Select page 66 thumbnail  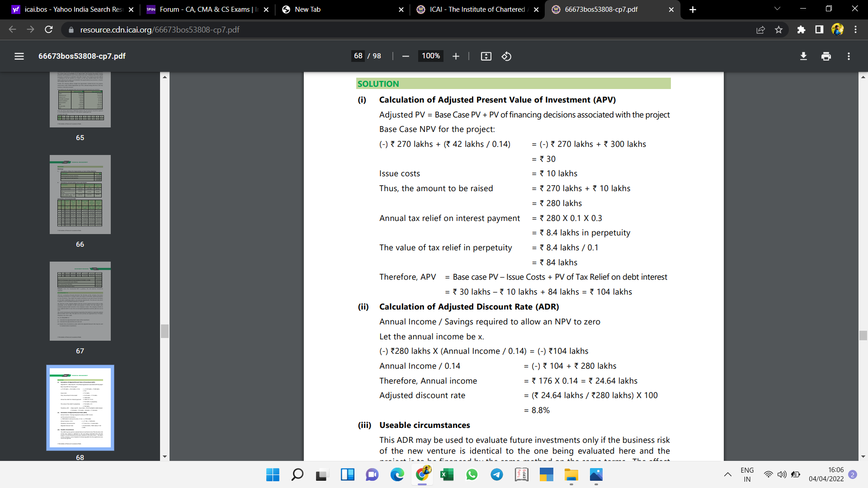[x=80, y=195]
